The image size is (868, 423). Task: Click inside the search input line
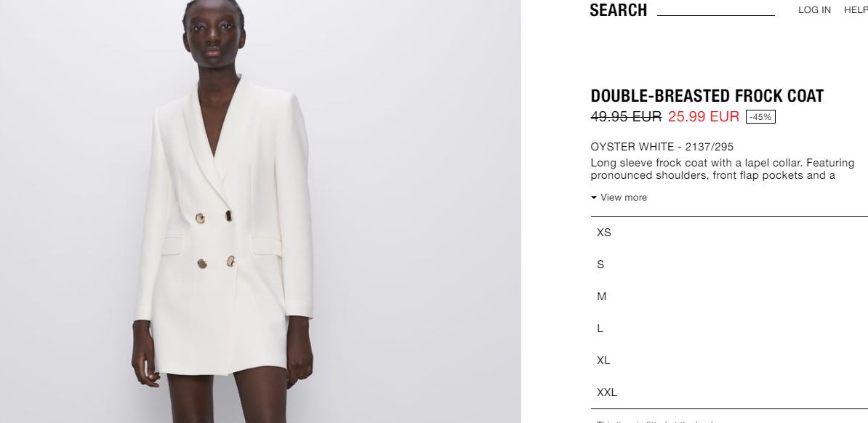coord(716,10)
